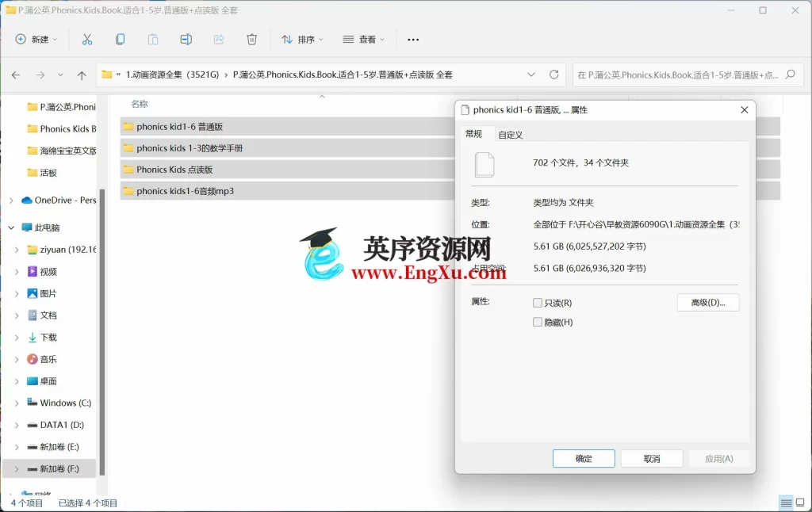The width and height of the screenshot is (812, 512).
Task: Close the properties dialog with X
Action: pyautogui.click(x=744, y=109)
